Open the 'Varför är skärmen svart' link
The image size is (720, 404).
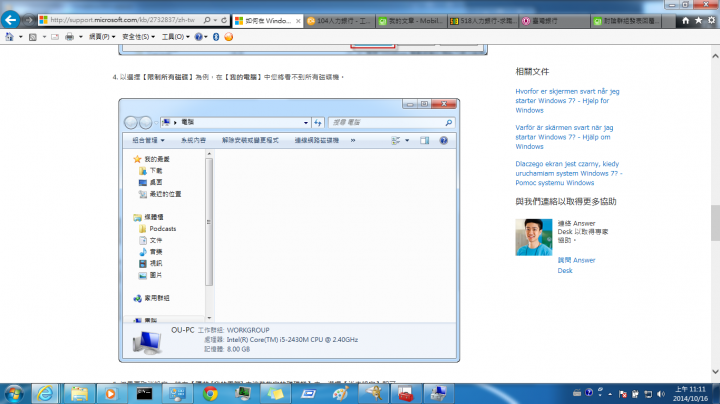[x=564, y=137]
